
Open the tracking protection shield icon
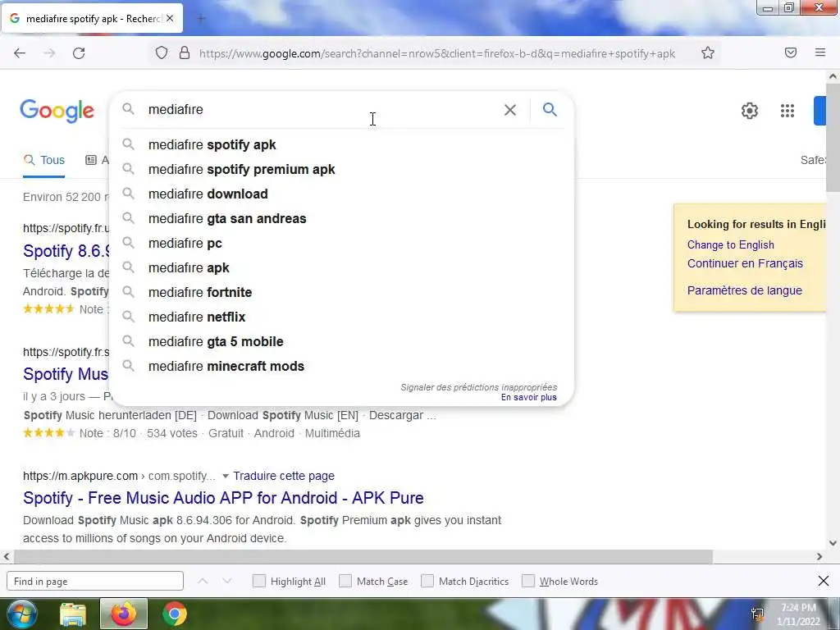click(x=162, y=52)
